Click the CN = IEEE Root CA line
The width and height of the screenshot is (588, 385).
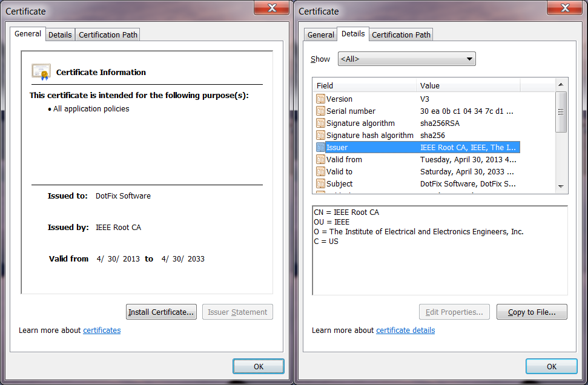[x=346, y=212]
